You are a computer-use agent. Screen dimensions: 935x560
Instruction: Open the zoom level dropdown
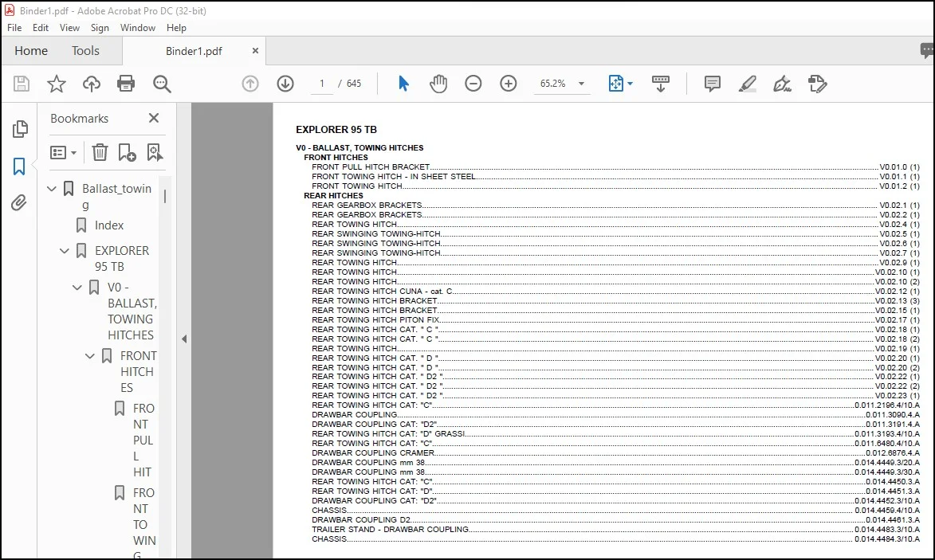[x=581, y=84]
